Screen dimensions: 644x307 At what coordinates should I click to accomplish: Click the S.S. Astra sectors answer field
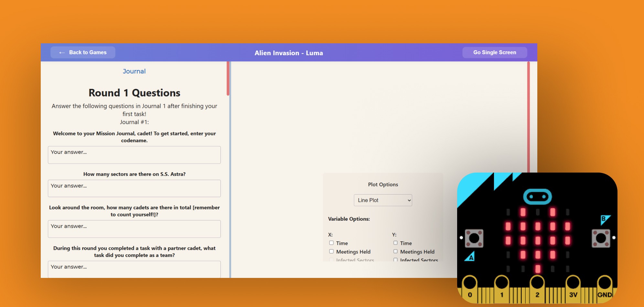coord(134,188)
